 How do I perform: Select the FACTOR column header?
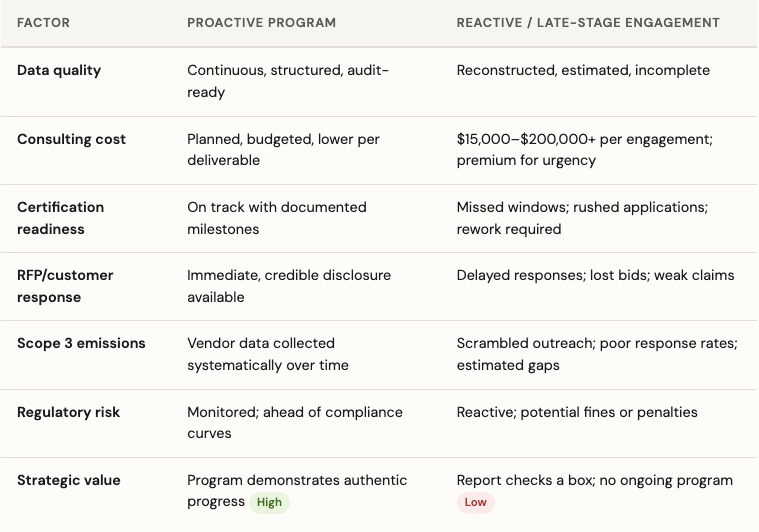[x=44, y=23]
